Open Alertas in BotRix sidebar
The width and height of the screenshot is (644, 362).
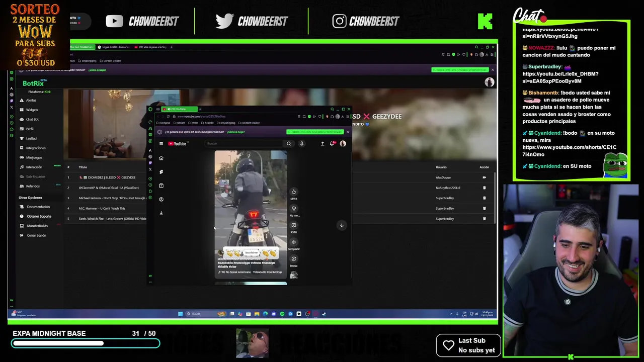click(31, 100)
